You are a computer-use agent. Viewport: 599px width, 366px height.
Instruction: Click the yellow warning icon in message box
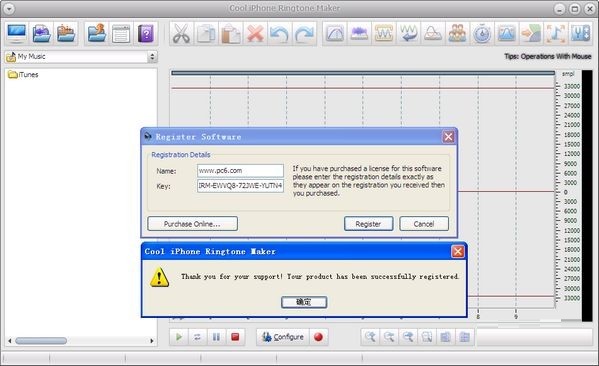[159, 277]
